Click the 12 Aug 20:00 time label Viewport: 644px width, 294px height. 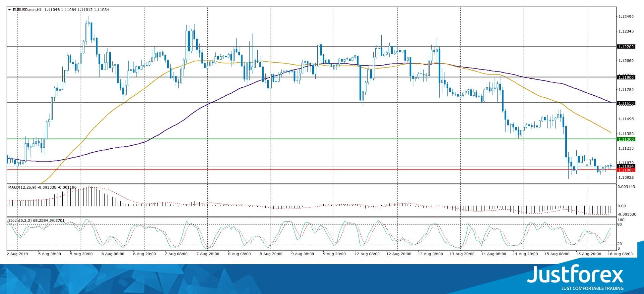pyautogui.click(x=398, y=254)
